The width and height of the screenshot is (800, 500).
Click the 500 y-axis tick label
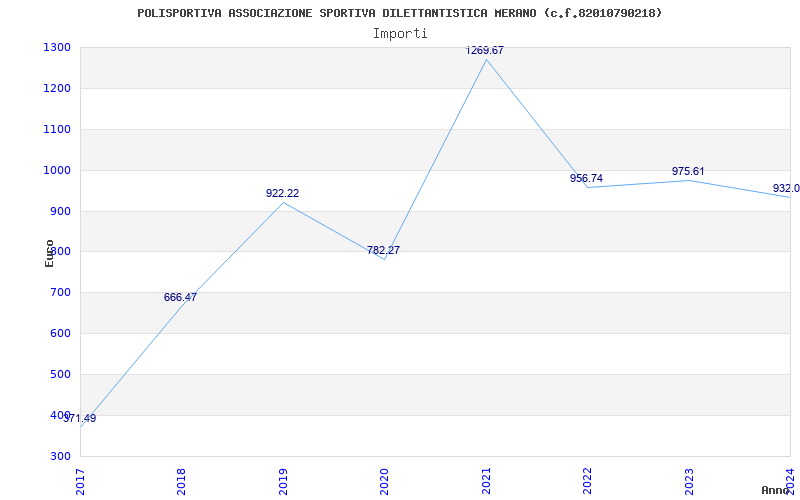60,374
